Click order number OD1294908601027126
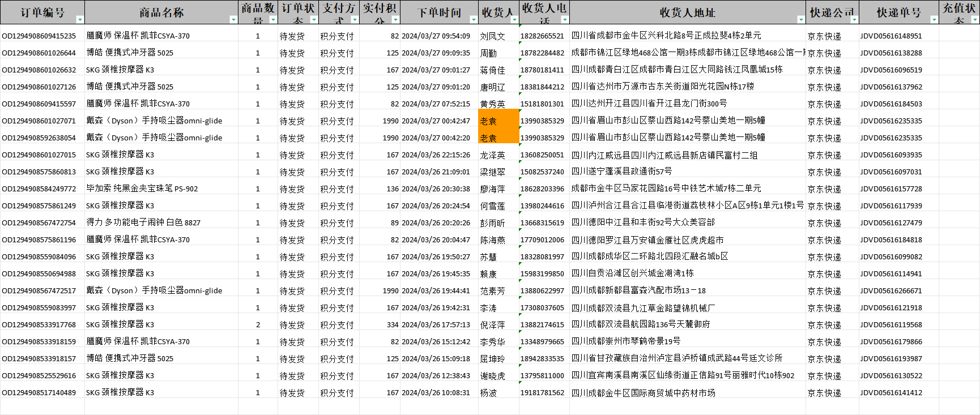This screenshot has height=415, width=980. [39, 87]
